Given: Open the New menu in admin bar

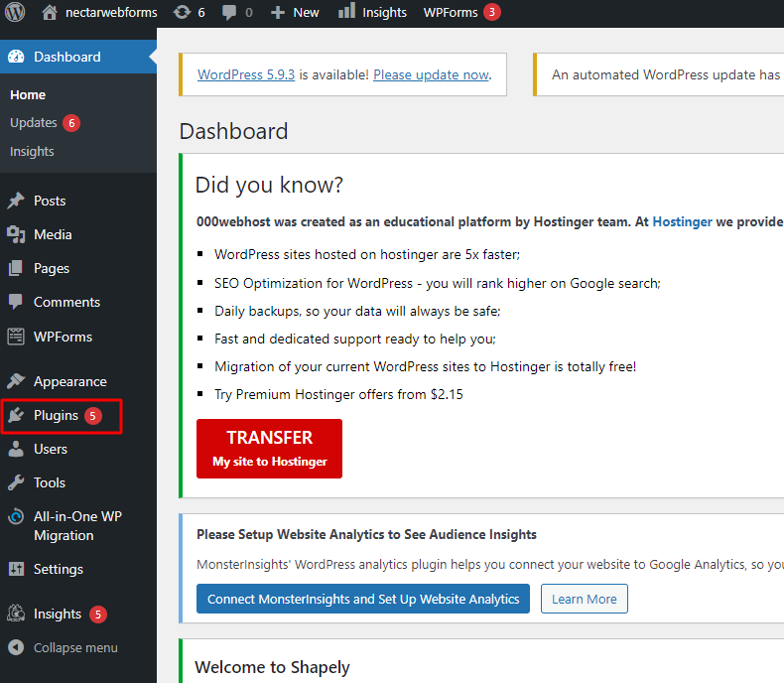Looking at the screenshot, I should [x=306, y=13].
